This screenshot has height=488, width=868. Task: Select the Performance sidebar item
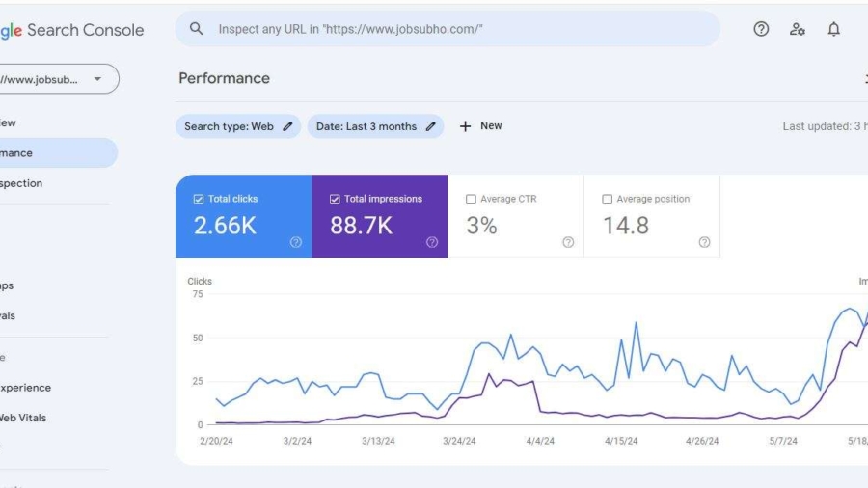(58, 152)
